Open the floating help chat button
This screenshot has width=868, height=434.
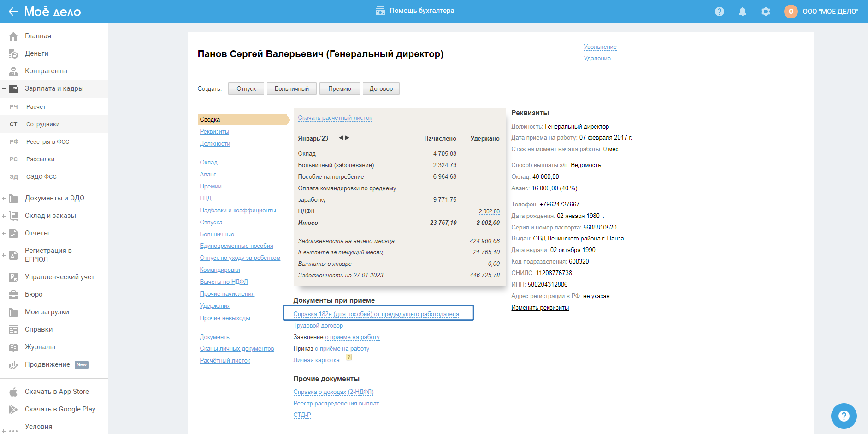(x=844, y=416)
